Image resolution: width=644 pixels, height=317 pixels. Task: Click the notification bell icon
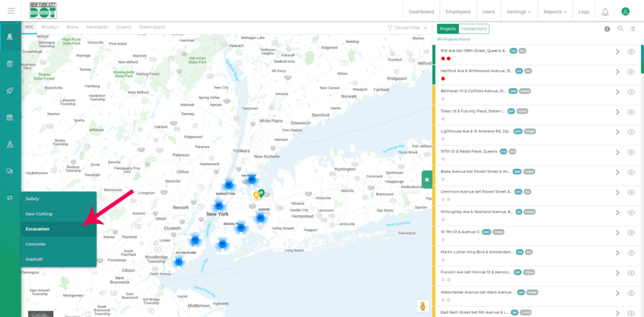coord(605,11)
